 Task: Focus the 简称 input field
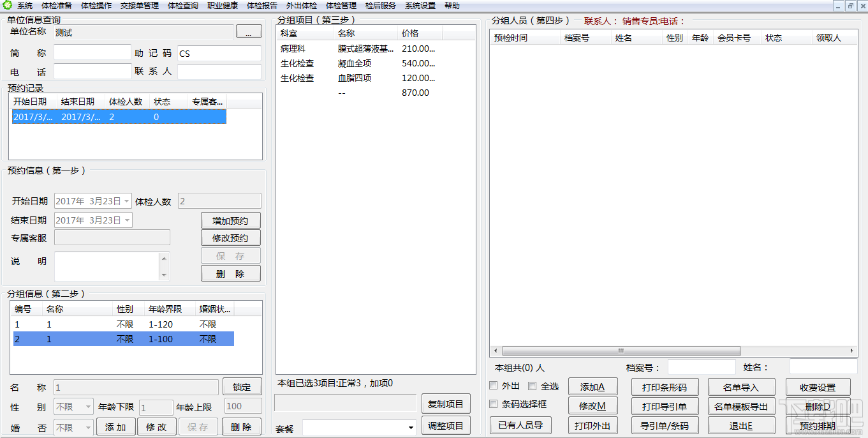point(92,52)
